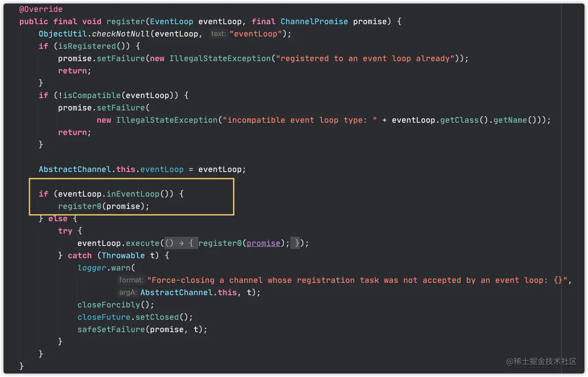Click the 'text:' parameter name hint
The image size is (588, 377).
click(x=218, y=33)
